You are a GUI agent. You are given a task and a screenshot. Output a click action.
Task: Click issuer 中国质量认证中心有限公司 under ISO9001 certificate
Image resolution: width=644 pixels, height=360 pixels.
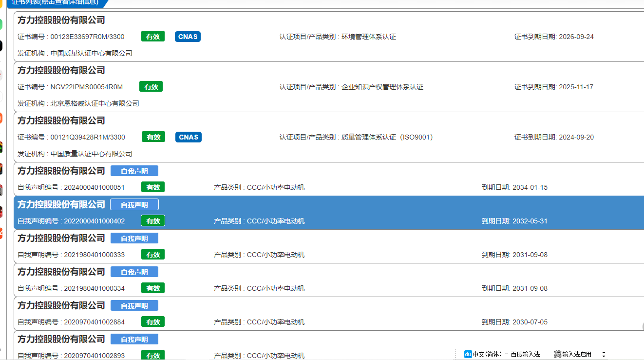point(92,154)
